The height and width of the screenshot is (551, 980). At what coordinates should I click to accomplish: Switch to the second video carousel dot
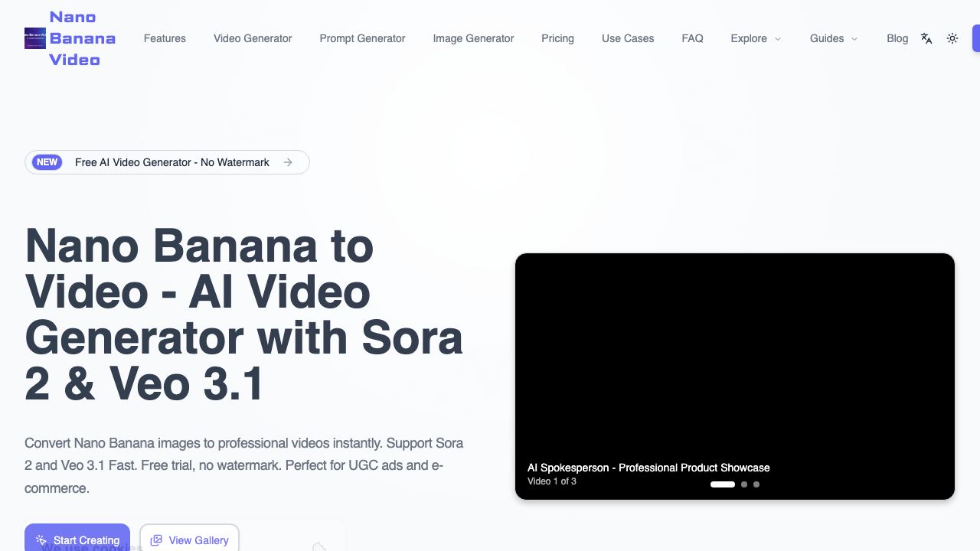click(x=744, y=484)
